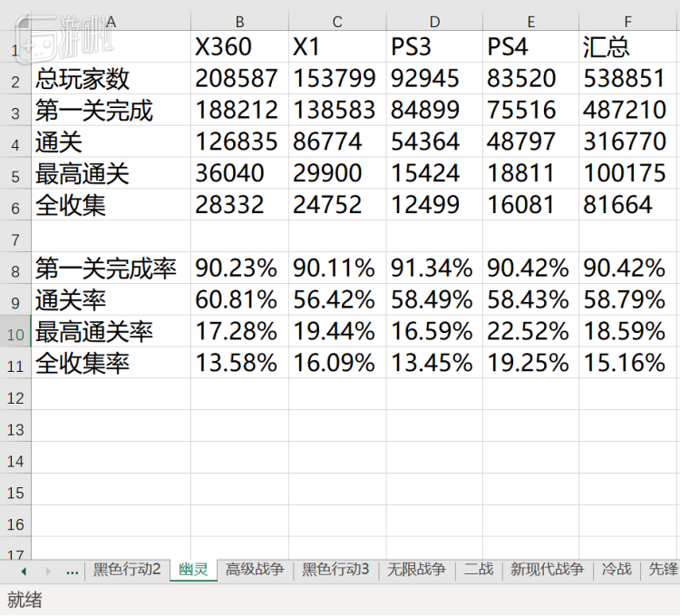Click the sheet scroll left arrow
The width and height of the screenshot is (680, 616).
coord(24,572)
